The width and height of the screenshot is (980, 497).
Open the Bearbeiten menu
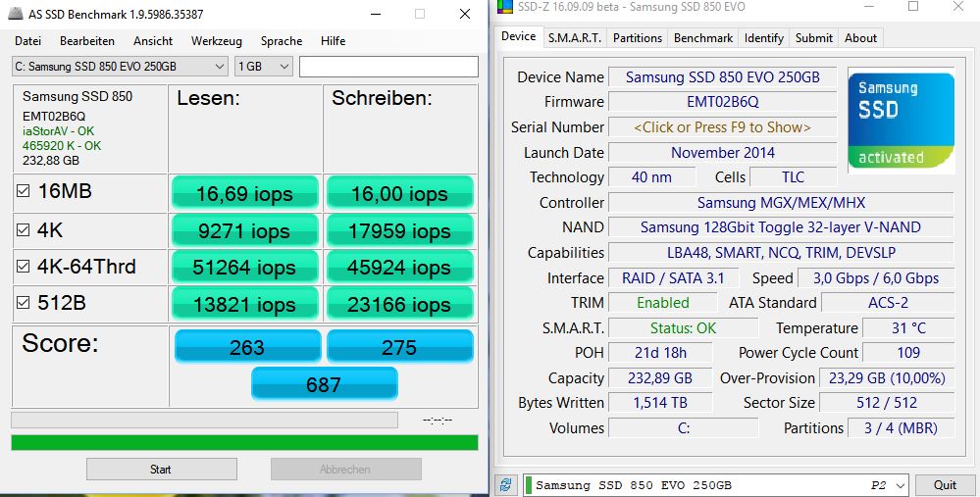(x=87, y=41)
